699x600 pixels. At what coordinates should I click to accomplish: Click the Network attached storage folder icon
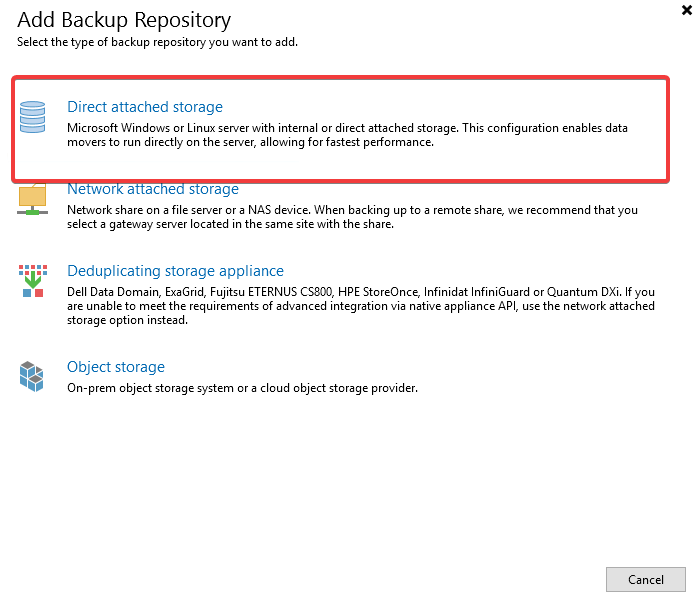tap(33, 199)
